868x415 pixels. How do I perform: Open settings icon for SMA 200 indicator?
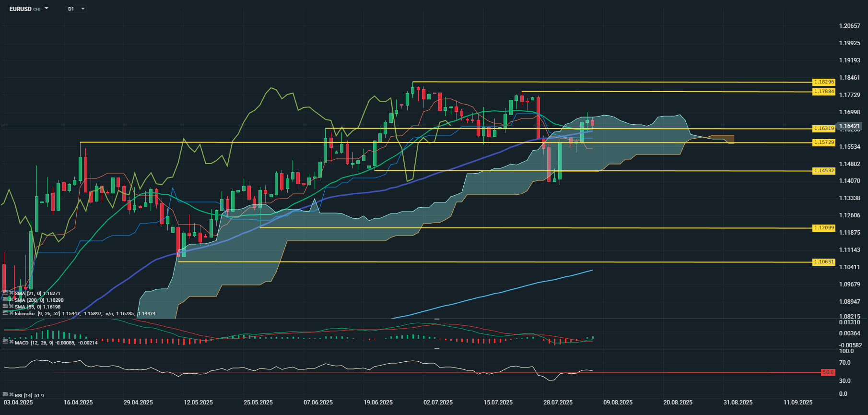coord(5,299)
